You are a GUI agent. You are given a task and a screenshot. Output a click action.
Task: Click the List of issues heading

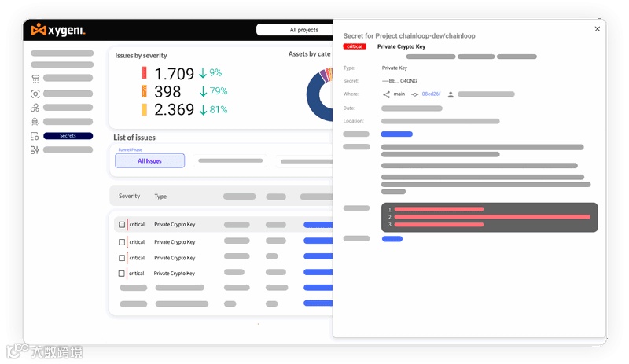(x=134, y=138)
